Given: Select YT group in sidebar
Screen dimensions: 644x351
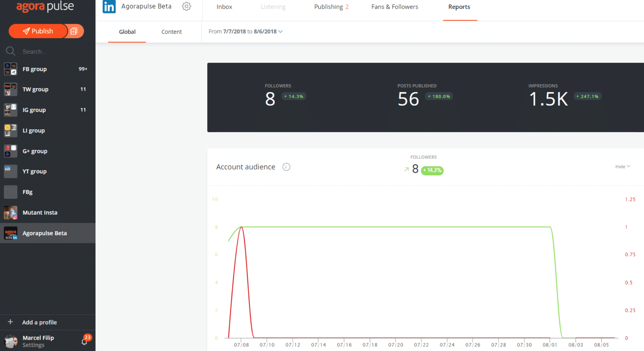Looking at the screenshot, I should pyautogui.click(x=48, y=171).
